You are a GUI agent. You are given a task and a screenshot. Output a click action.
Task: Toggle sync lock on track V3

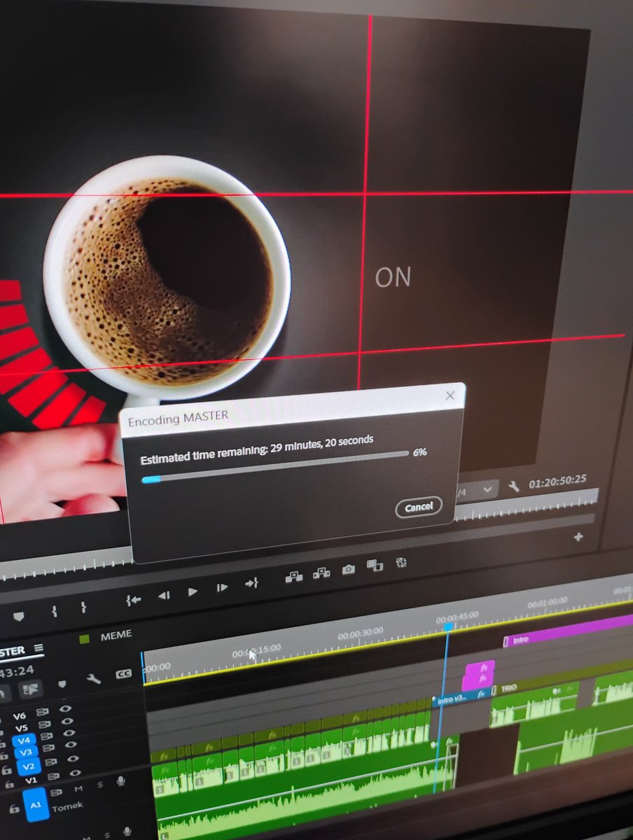coord(48,748)
